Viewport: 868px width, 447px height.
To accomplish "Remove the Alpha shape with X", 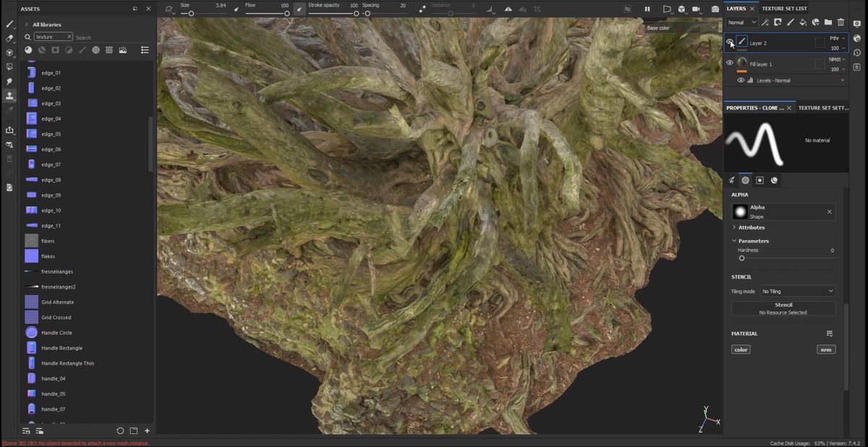I will [829, 212].
